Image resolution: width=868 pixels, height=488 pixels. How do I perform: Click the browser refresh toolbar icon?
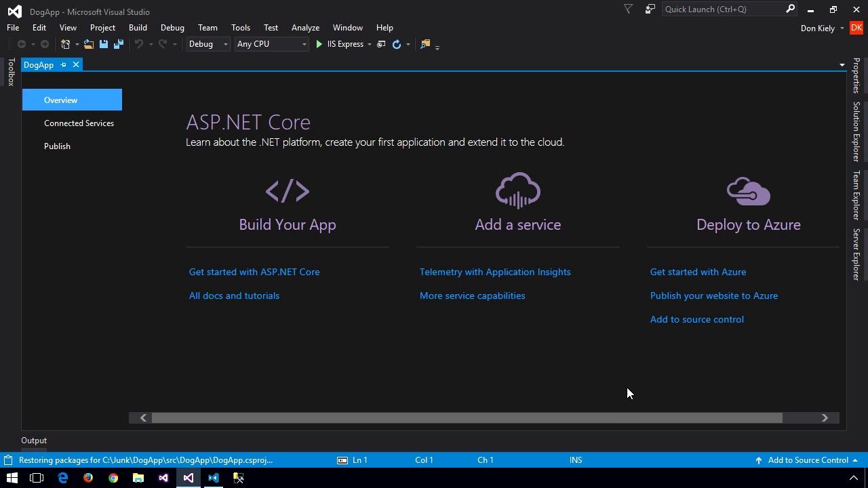(397, 44)
